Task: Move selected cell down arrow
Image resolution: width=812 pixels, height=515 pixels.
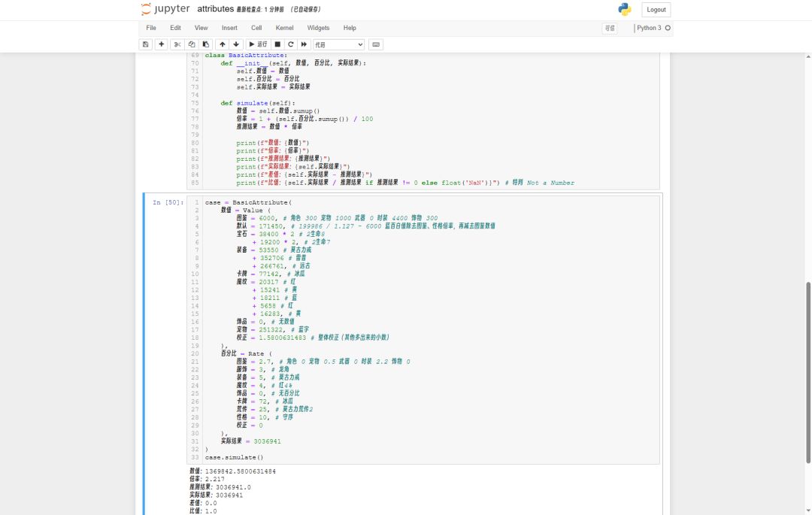Action: 236,44
